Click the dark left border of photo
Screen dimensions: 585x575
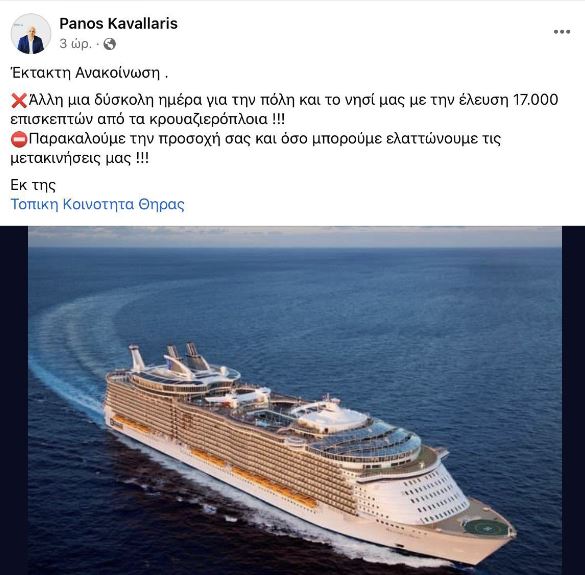[x=14, y=400]
